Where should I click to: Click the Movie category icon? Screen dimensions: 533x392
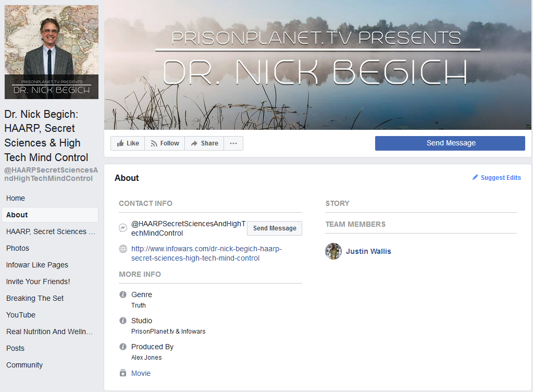click(x=123, y=373)
